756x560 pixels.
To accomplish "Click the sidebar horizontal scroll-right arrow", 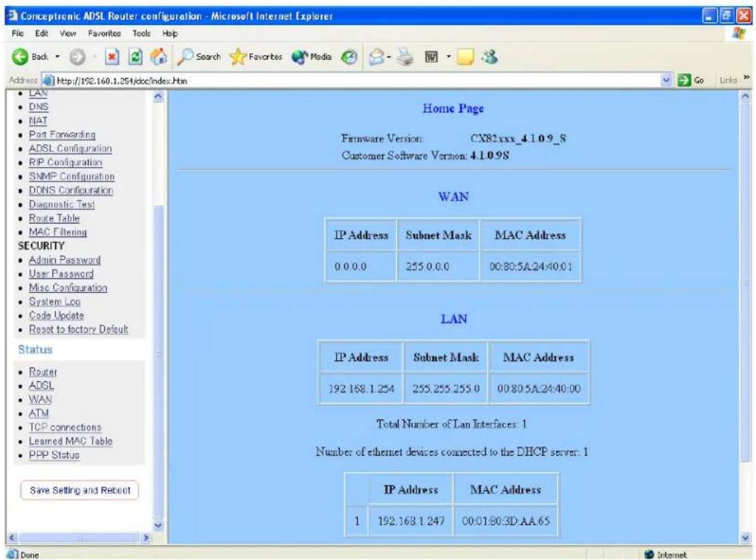I will point(146,537).
